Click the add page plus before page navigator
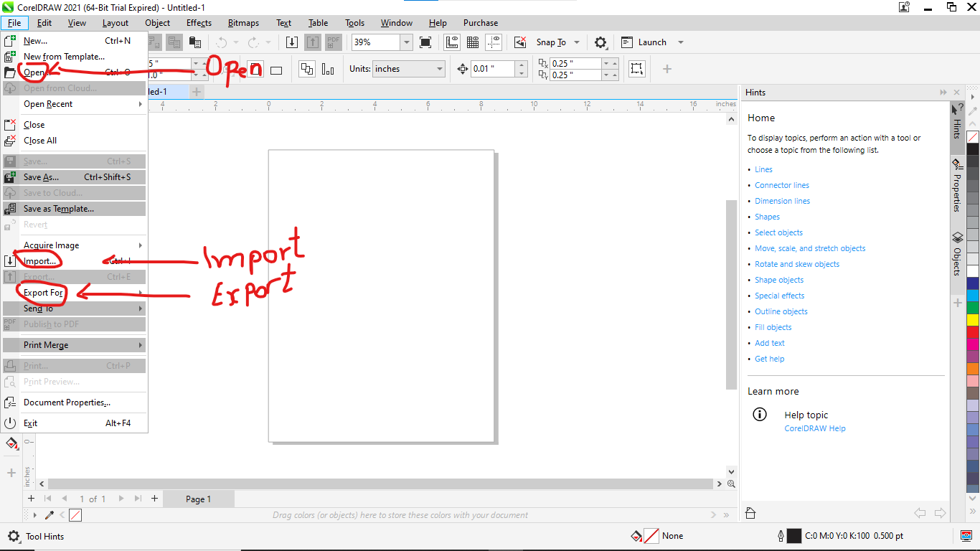 click(x=31, y=499)
